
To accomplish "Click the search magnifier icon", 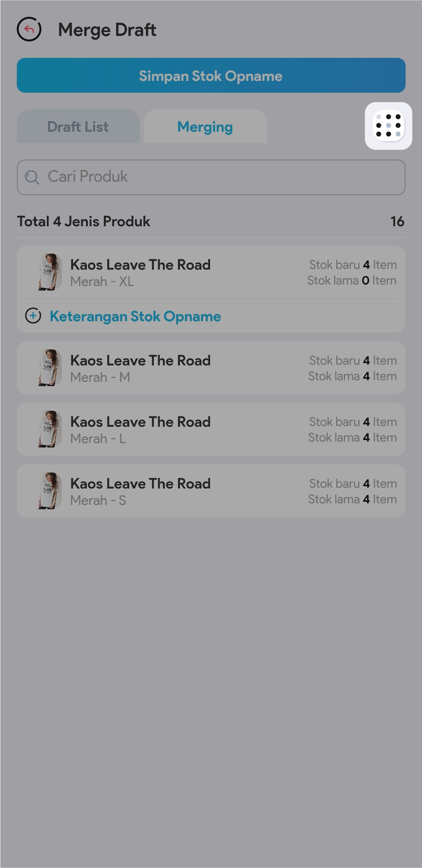I will point(32,177).
